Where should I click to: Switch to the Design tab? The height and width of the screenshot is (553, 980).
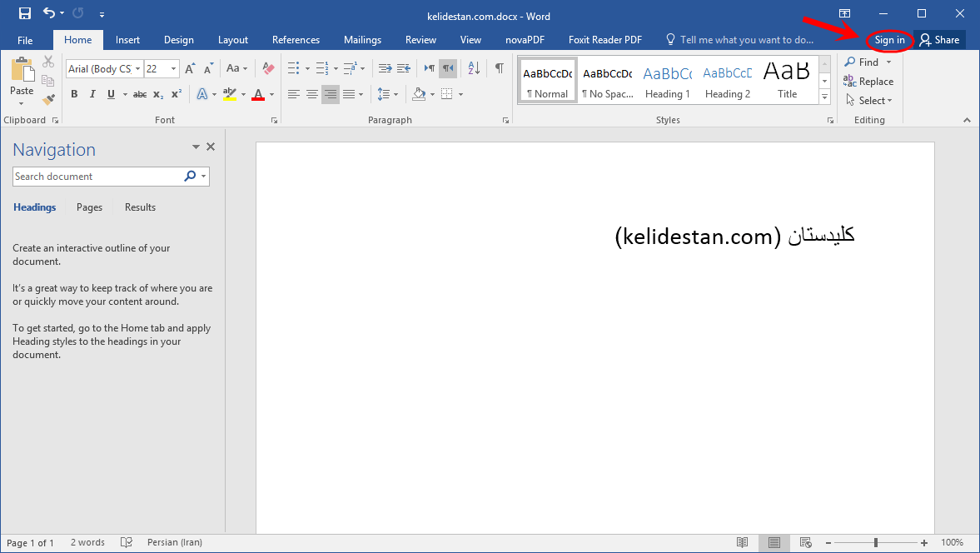coord(179,40)
